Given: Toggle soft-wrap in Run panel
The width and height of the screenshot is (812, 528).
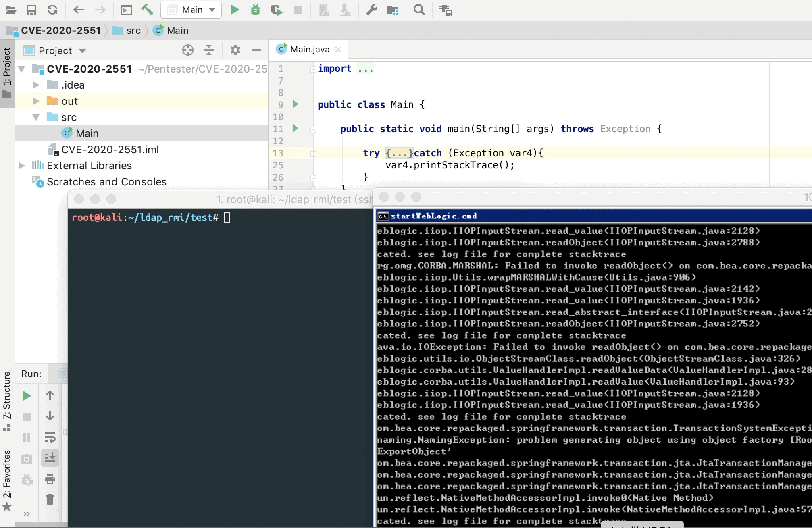Looking at the screenshot, I should coord(50,437).
